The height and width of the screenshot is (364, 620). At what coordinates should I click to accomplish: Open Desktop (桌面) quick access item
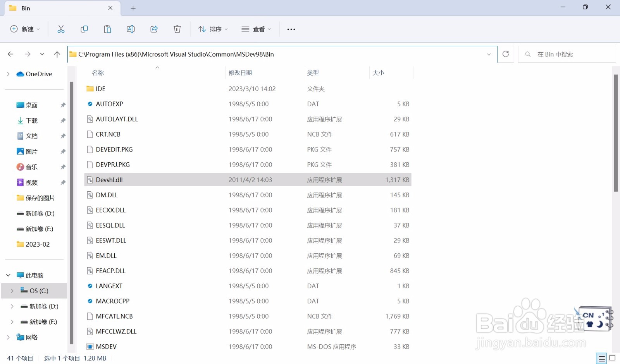point(27,105)
